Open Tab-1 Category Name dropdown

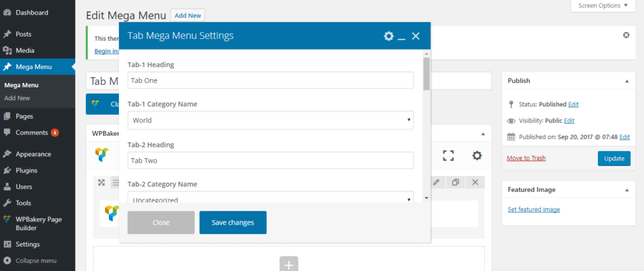coord(270,120)
